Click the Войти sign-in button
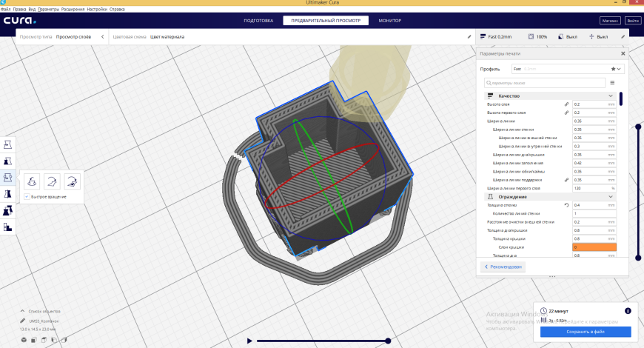The height and width of the screenshot is (348, 644). (x=632, y=21)
